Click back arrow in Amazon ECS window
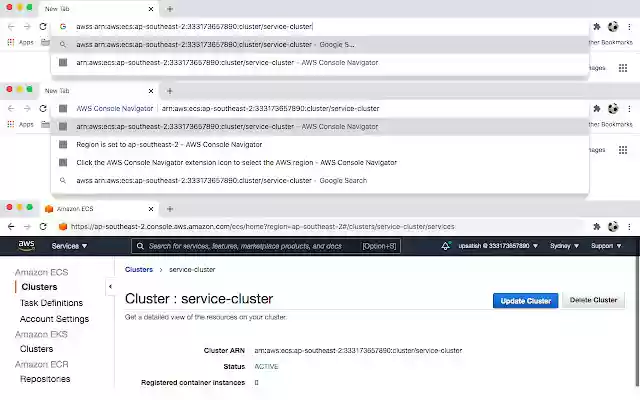Screen dimensions: 640x400 pos(11,227)
